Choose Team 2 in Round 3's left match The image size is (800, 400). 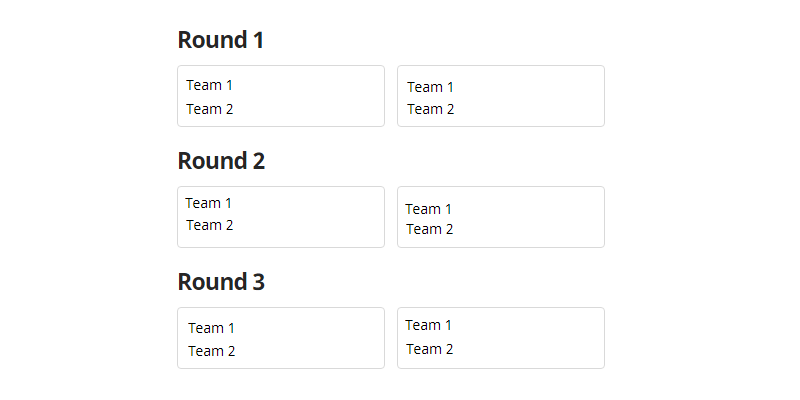coord(211,351)
